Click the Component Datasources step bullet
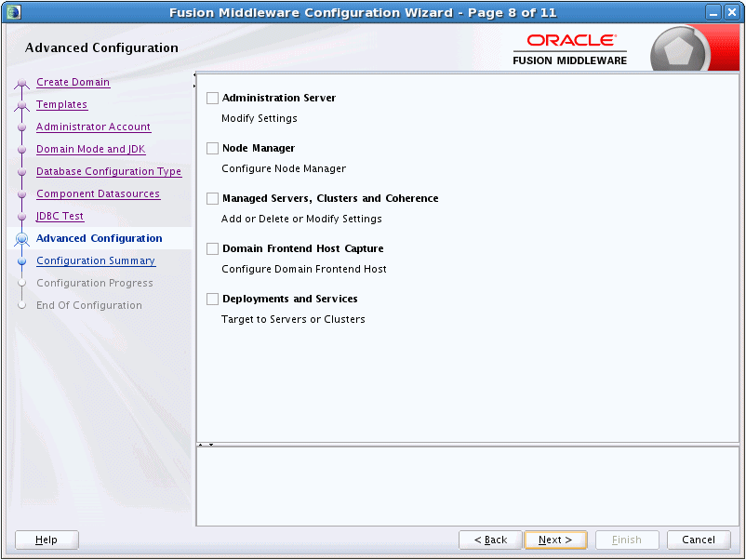This screenshot has width=746, height=560. 22,194
